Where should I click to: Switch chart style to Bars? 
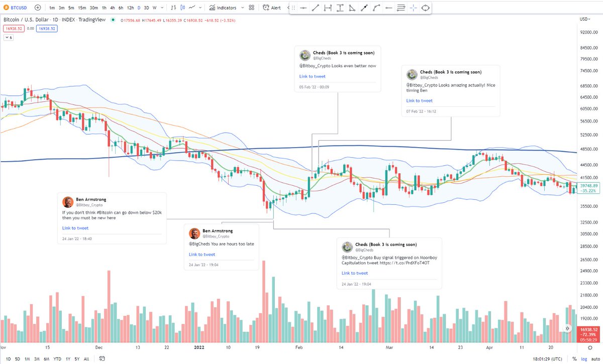pyautogui.click(x=173, y=8)
